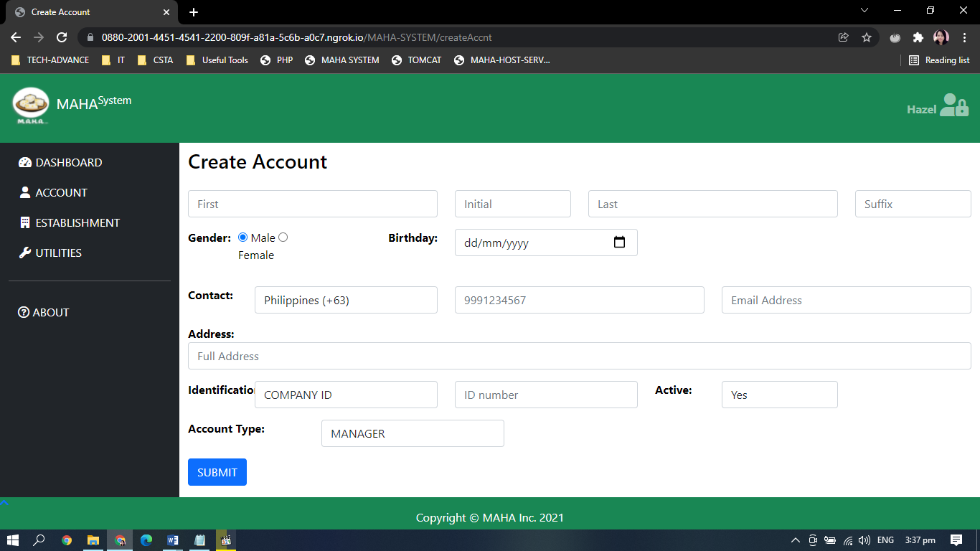
Task: Click the Initial input field
Action: pyautogui.click(x=513, y=204)
